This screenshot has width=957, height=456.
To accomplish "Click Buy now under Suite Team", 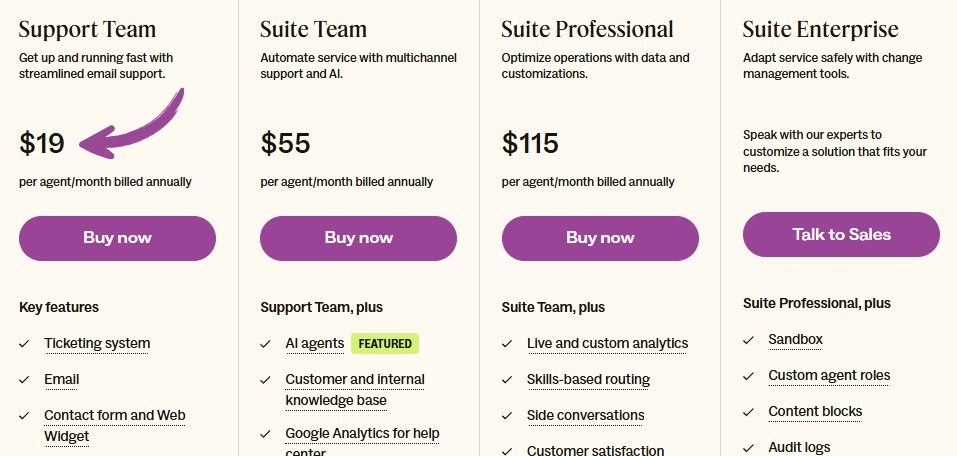I will (x=358, y=238).
